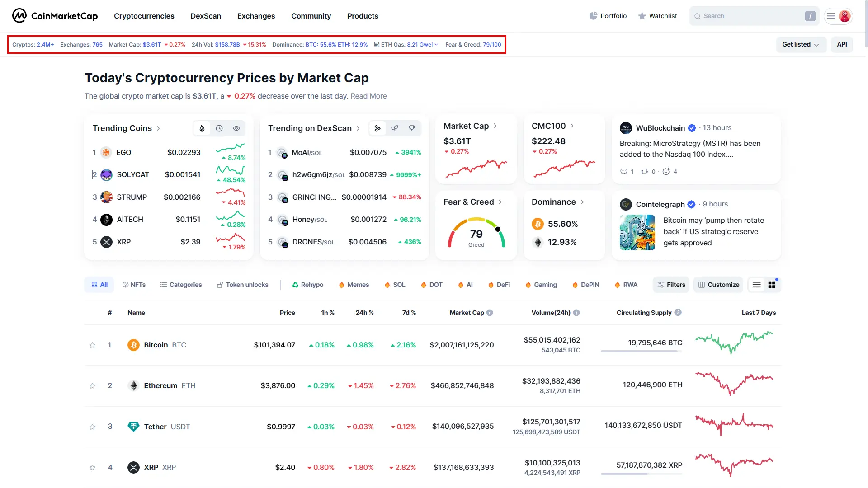Open the Categories tab

click(x=181, y=285)
